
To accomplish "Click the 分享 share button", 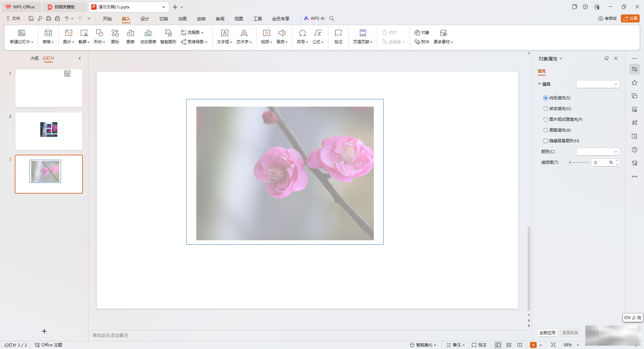I will (630, 18).
